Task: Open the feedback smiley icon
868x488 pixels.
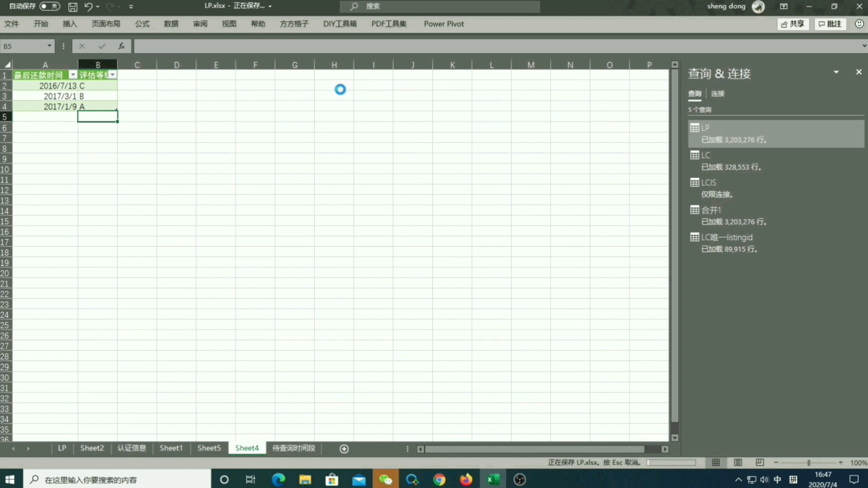Action: (x=859, y=24)
